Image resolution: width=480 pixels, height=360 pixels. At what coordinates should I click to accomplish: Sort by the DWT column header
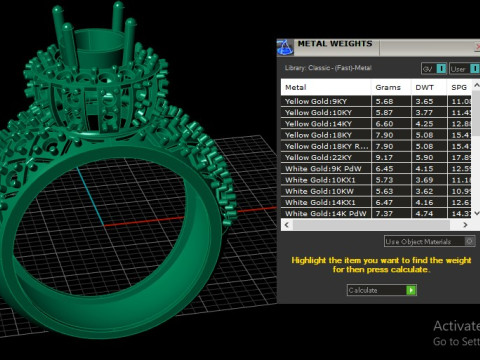(429, 87)
